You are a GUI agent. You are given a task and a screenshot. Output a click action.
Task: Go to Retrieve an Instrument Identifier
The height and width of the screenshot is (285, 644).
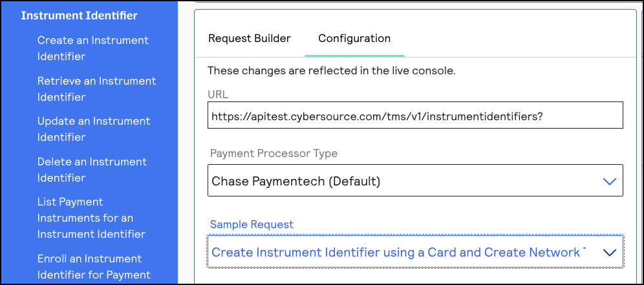[x=96, y=89]
